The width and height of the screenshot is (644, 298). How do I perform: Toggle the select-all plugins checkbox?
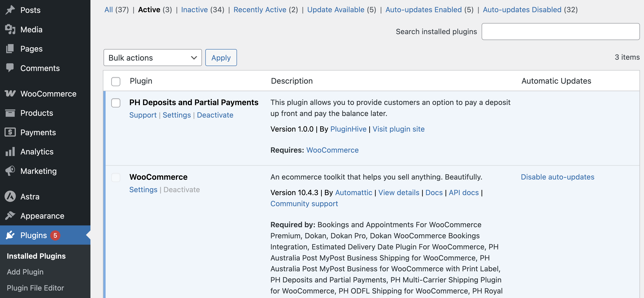(x=116, y=81)
